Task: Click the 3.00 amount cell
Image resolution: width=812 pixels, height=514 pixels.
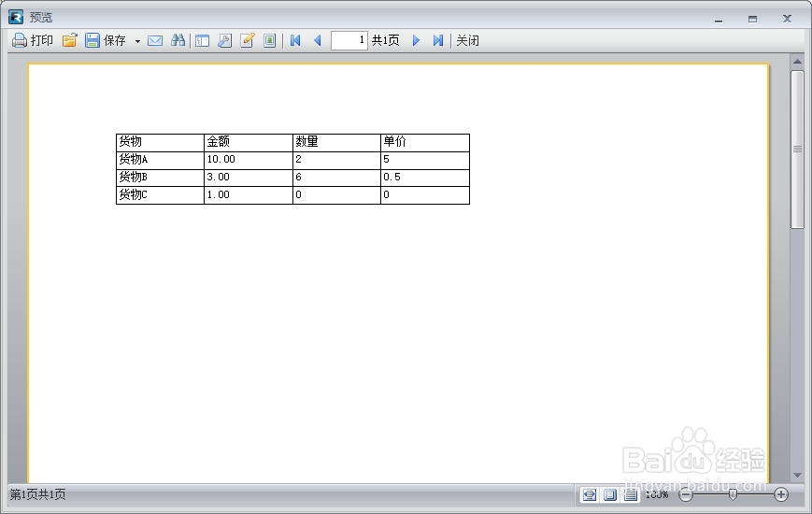Action: pyautogui.click(x=249, y=178)
